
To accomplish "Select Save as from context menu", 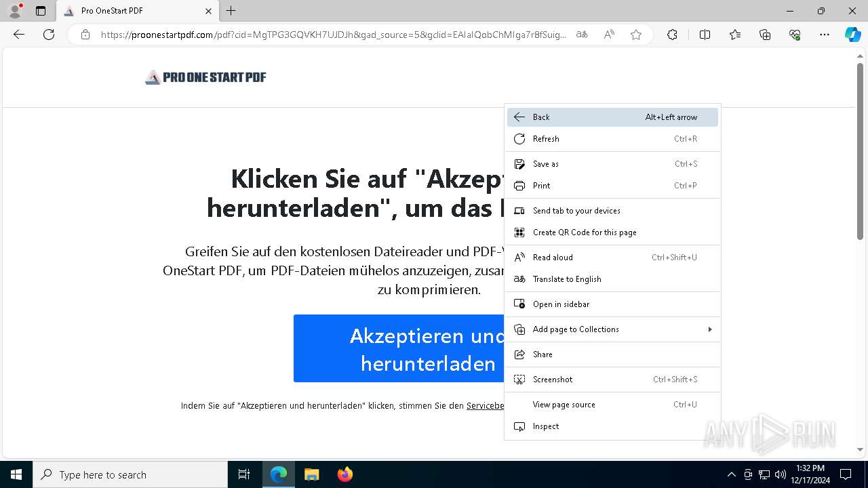I will 612,164.
